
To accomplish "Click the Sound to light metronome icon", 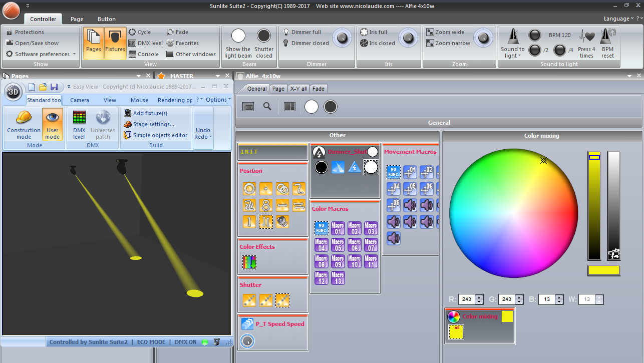I will 512,37.
